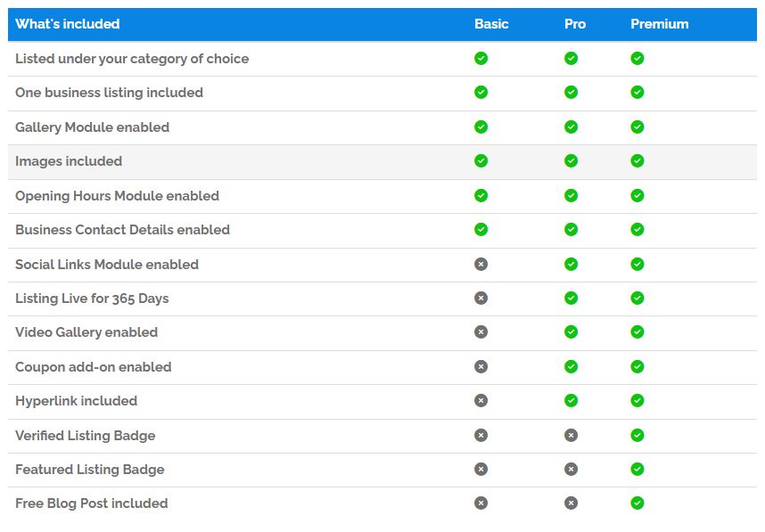Click Premium checkmark for Free Blog Post

[637, 503]
